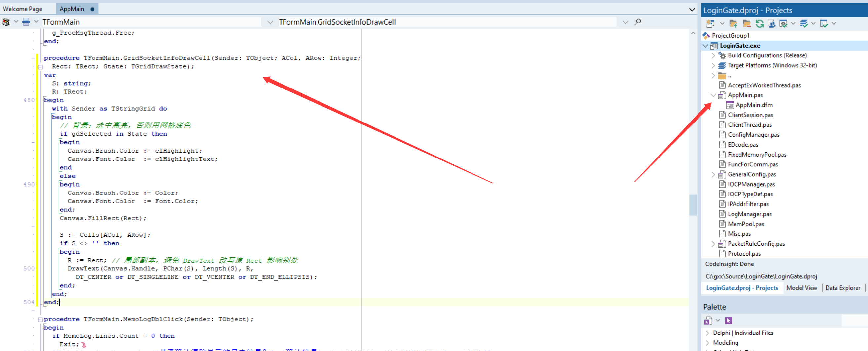Image resolution: width=868 pixels, height=351 pixels.
Task: Click the printer icon in editor toolbar
Action: pyautogui.click(x=26, y=22)
